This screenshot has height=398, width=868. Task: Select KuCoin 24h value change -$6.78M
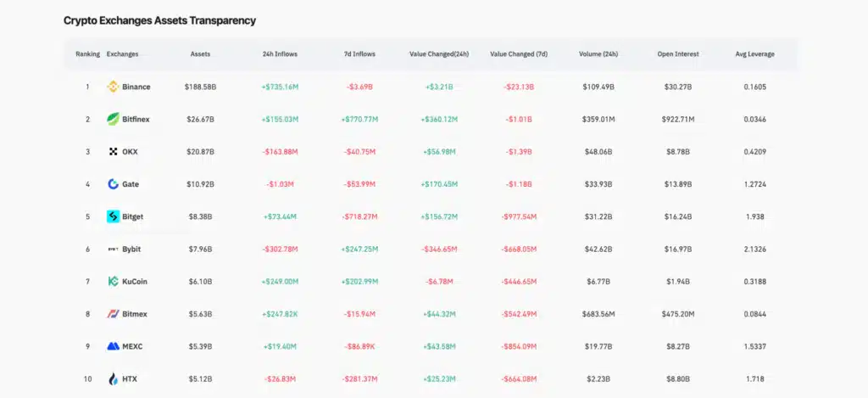point(439,282)
